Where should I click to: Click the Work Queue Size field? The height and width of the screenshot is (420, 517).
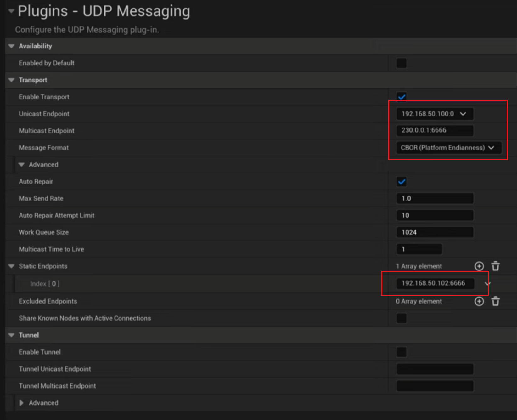[x=434, y=232]
